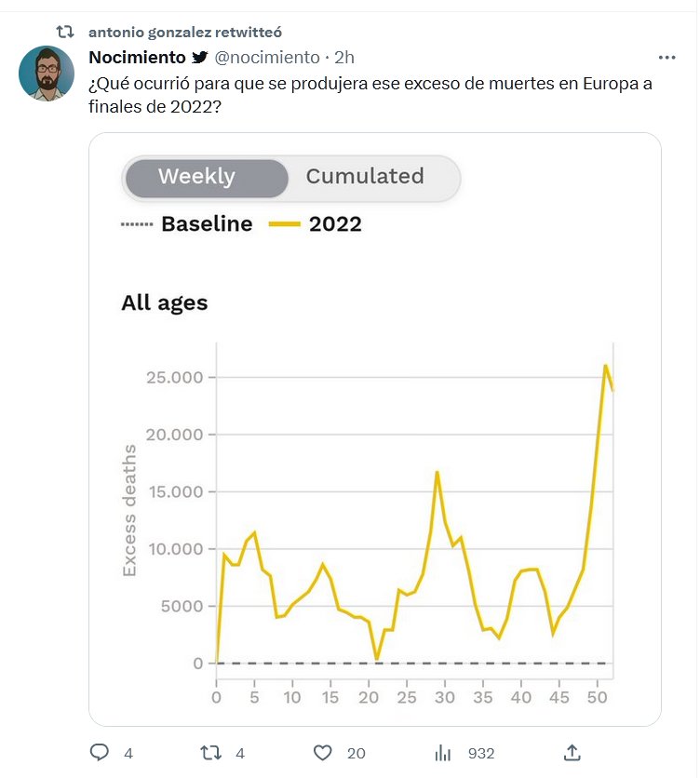Click the tweet text about Europa 2022
This screenshot has width=700, height=778.
pyautogui.click(x=370, y=95)
